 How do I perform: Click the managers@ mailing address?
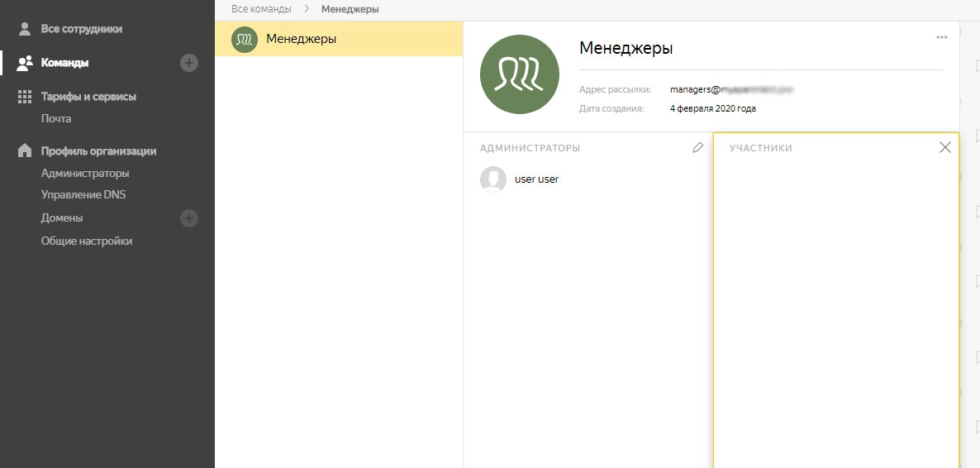coord(731,89)
